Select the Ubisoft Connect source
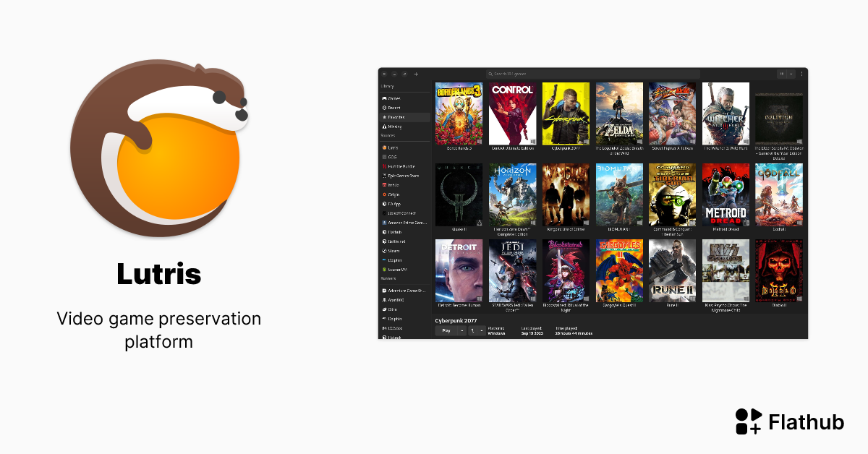Screen dimensions: 868x454 405,213
